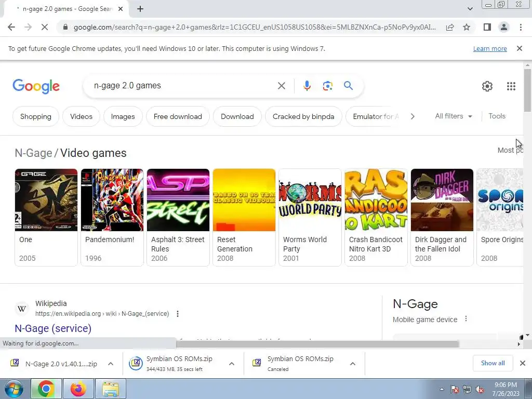Select the Images filter
Image resolution: width=532 pixels, height=399 pixels.
point(123,116)
